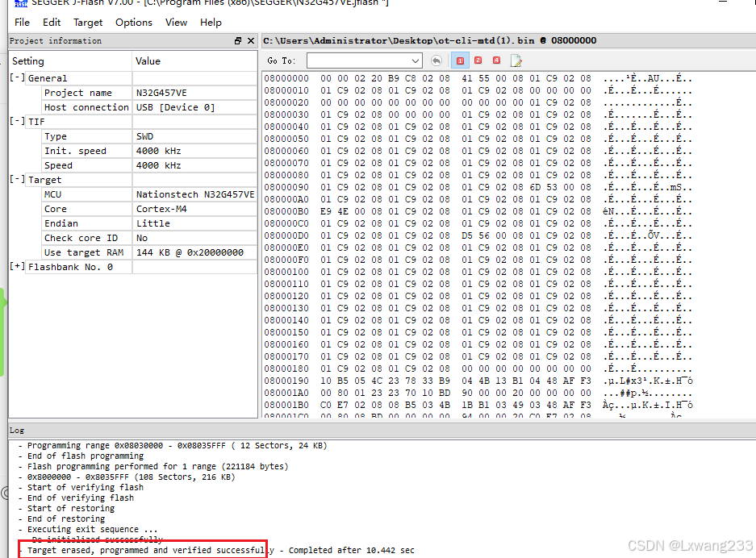Click hex row address 08000000
The height and width of the screenshot is (558, 756).
[x=286, y=78]
